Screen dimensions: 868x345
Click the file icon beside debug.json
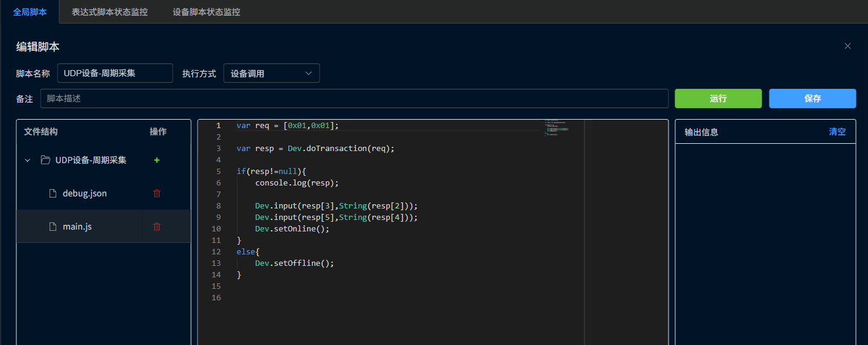pyautogui.click(x=53, y=193)
